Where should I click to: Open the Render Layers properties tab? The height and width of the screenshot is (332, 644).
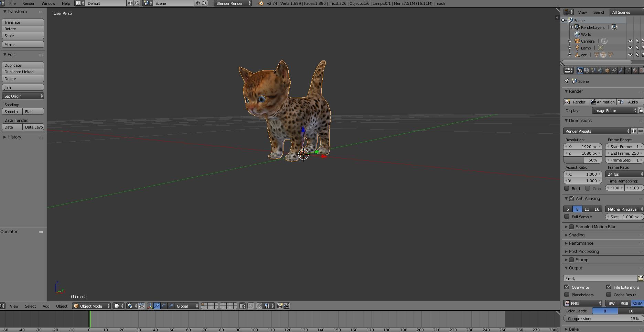click(587, 70)
